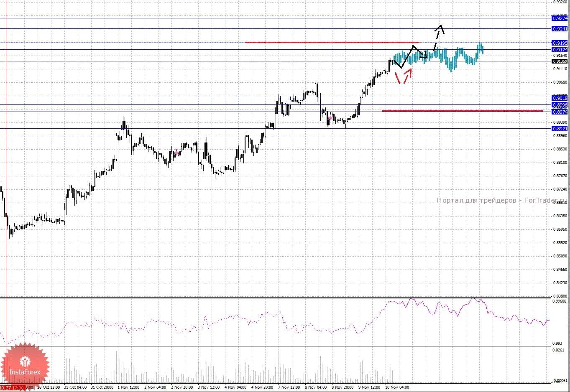Click the 0.9241 price level label
570x392 pixels.
tap(560, 29)
